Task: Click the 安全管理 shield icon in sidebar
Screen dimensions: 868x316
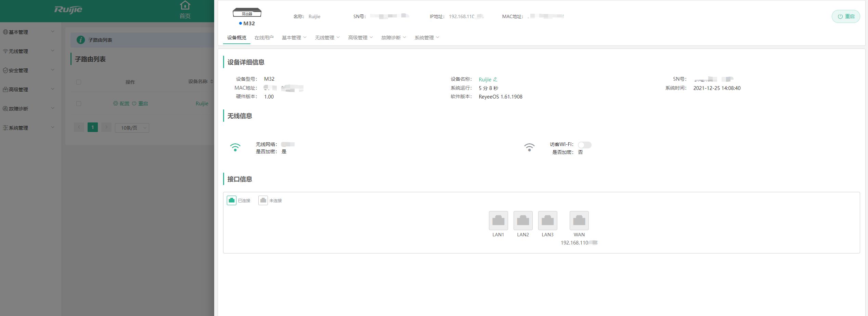Action: coord(5,70)
